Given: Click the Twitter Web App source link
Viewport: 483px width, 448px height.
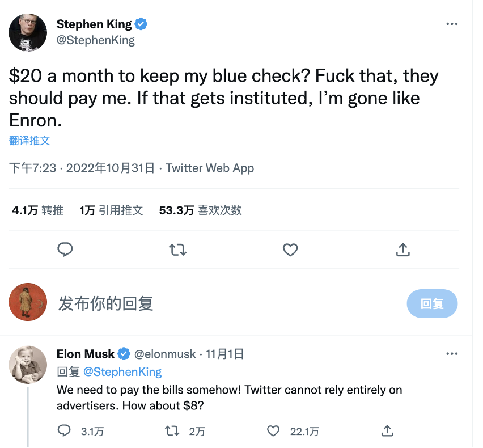Looking at the screenshot, I should click(210, 168).
